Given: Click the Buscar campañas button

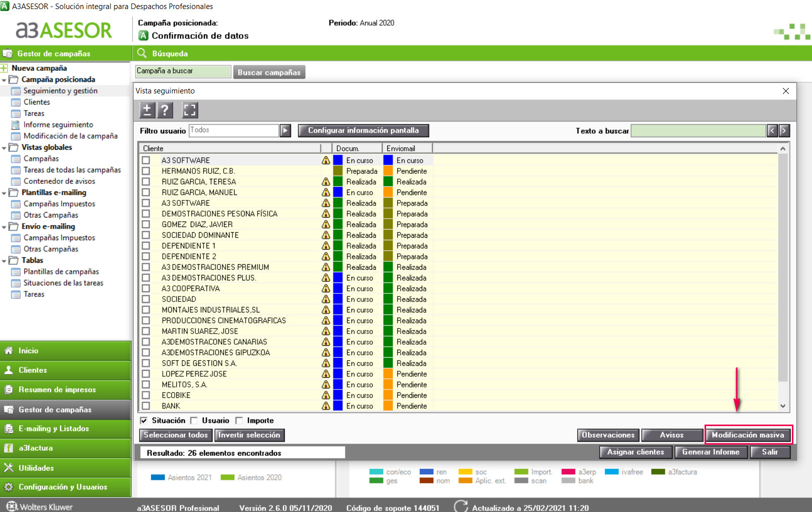Looking at the screenshot, I should coord(269,72).
